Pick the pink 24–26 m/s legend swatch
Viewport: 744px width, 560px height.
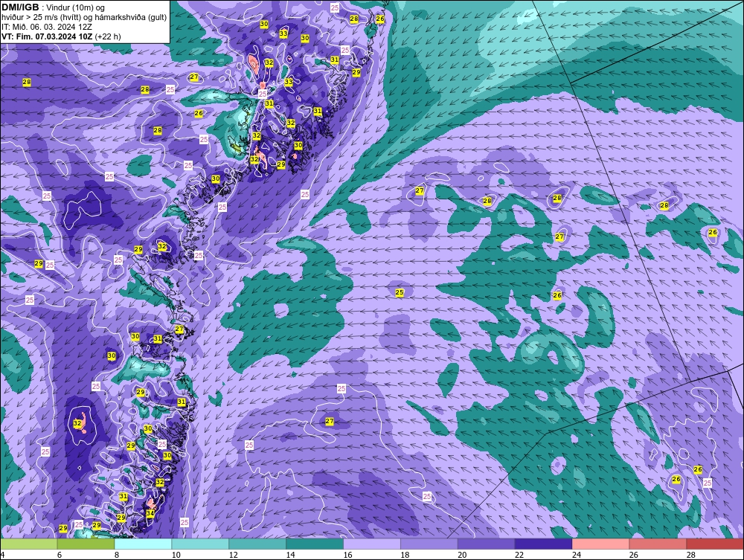600,544
